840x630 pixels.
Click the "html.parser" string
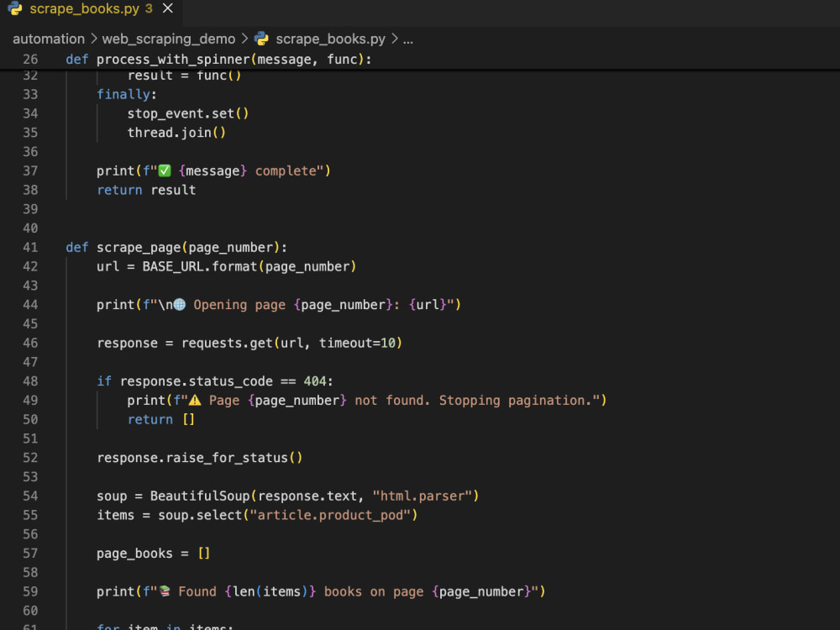[422, 496]
